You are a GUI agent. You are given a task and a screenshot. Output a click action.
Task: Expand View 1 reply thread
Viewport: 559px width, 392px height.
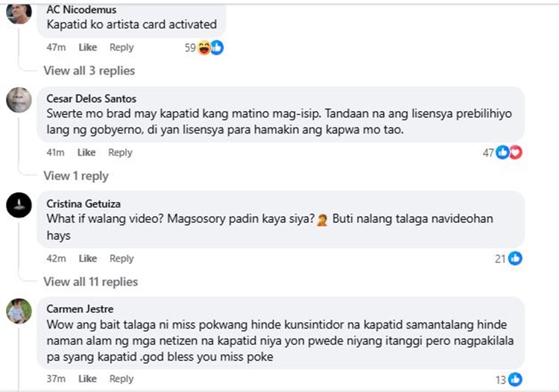[x=75, y=176]
